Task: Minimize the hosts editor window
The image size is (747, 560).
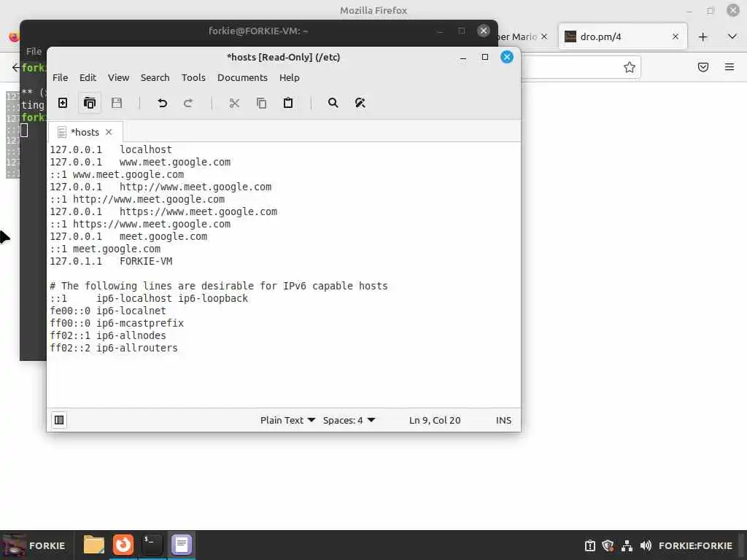Action: tap(462, 58)
